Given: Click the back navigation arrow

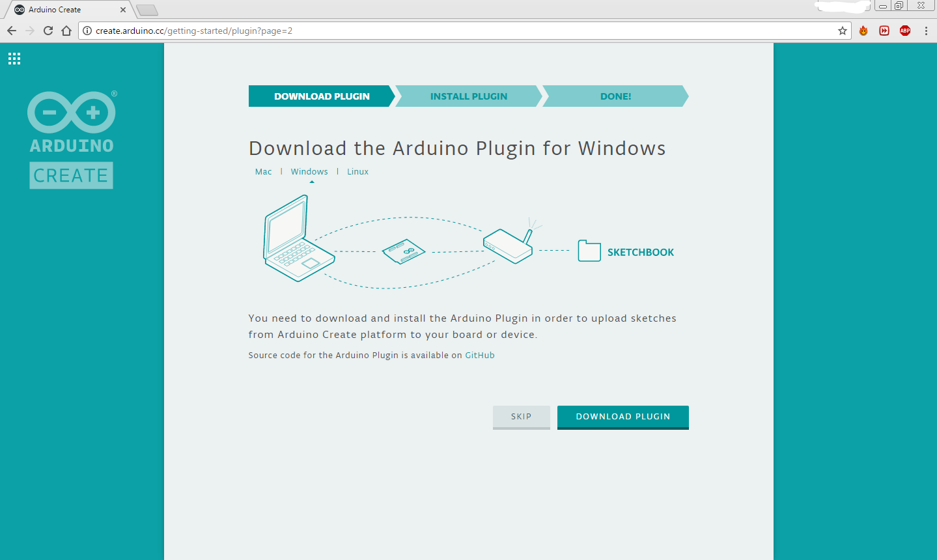Looking at the screenshot, I should (x=11, y=30).
